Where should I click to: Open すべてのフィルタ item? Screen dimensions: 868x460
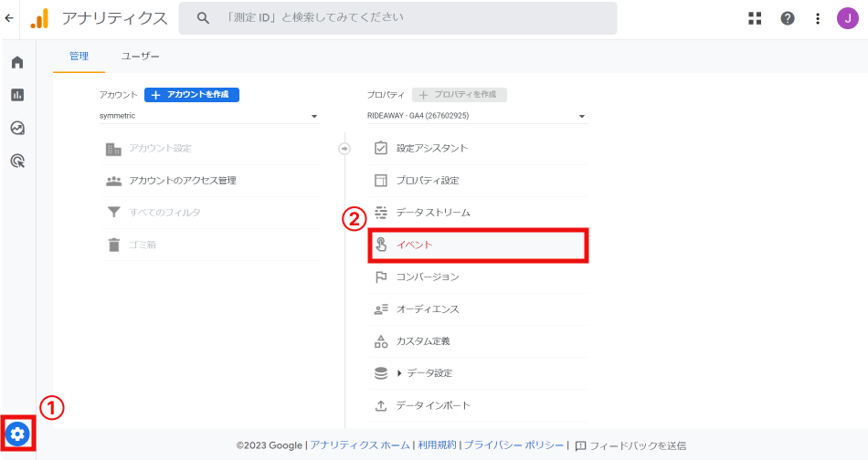click(210, 213)
